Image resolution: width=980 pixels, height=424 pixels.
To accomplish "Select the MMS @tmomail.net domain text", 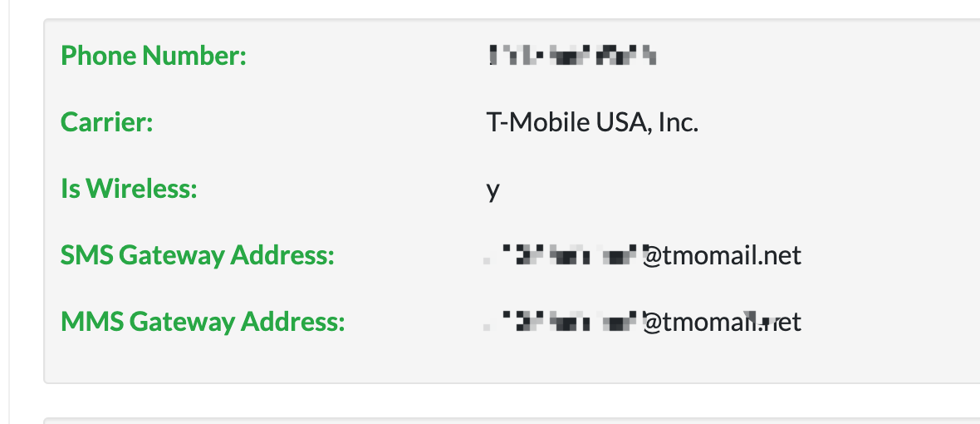I will pos(723,323).
